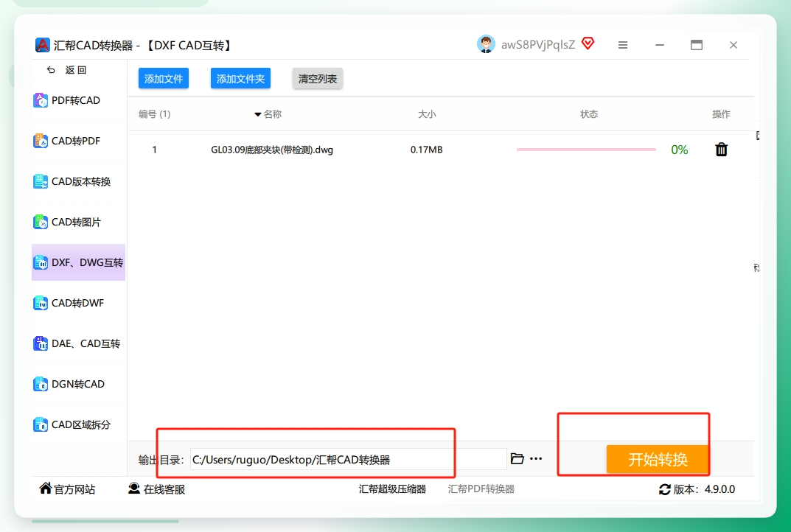Choose CAD转图片 label in sidebar

coord(76,222)
